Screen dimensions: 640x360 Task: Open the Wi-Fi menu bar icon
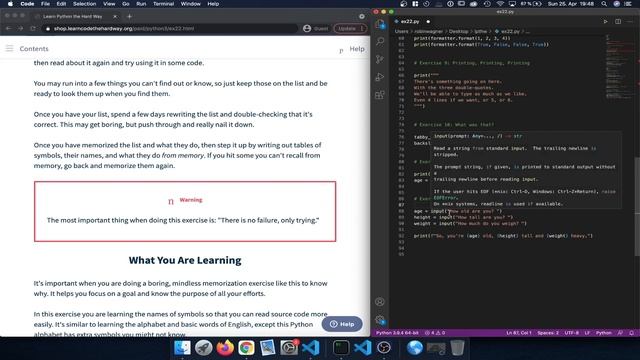pos(500,4)
